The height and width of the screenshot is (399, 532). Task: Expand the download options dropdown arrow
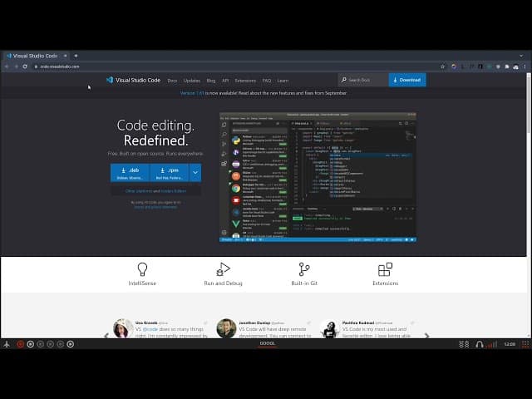pos(195,173)
